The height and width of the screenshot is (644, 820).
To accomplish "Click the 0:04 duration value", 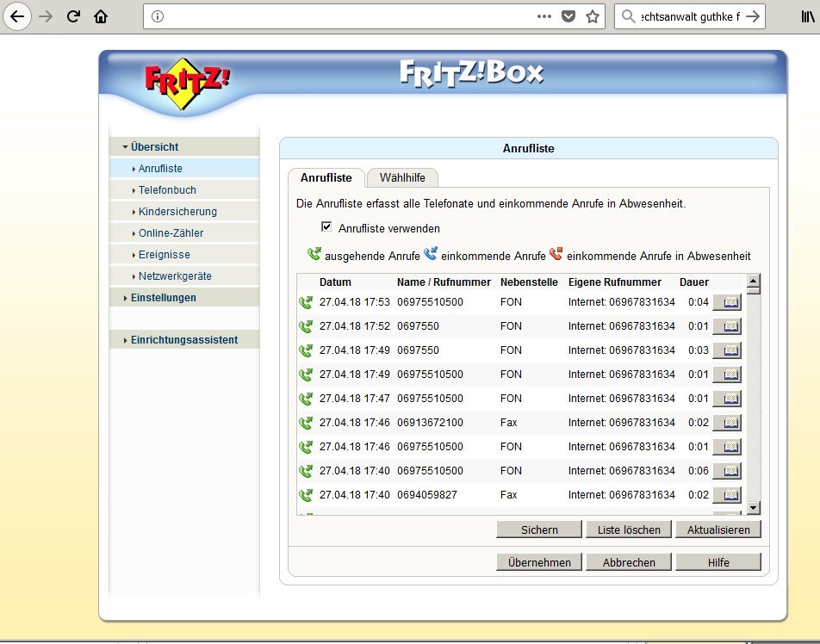I will [699, 302].
